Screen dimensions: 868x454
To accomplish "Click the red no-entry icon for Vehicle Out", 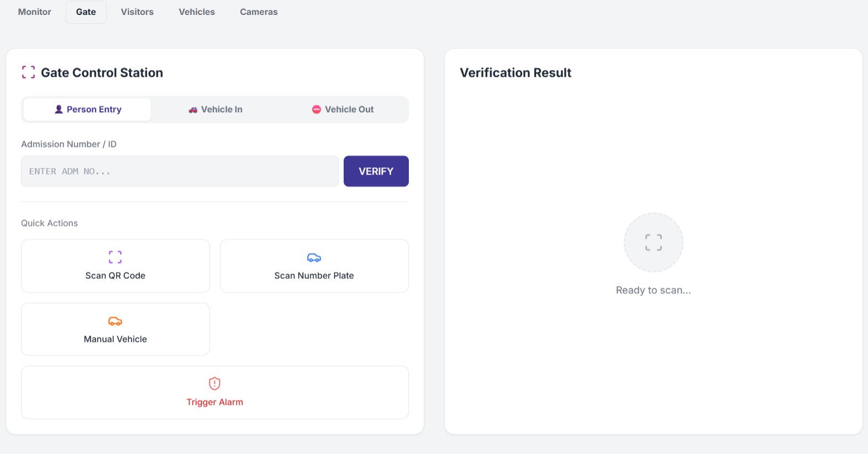I will [317, 109].
